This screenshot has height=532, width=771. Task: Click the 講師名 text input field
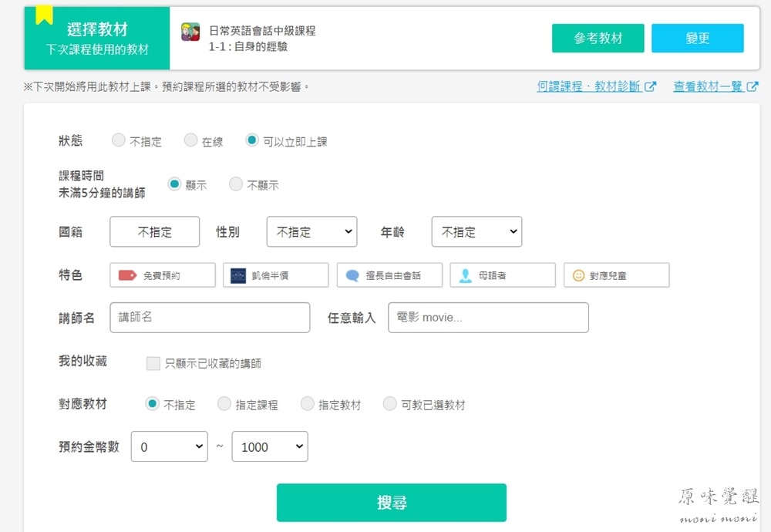(210, 318)
